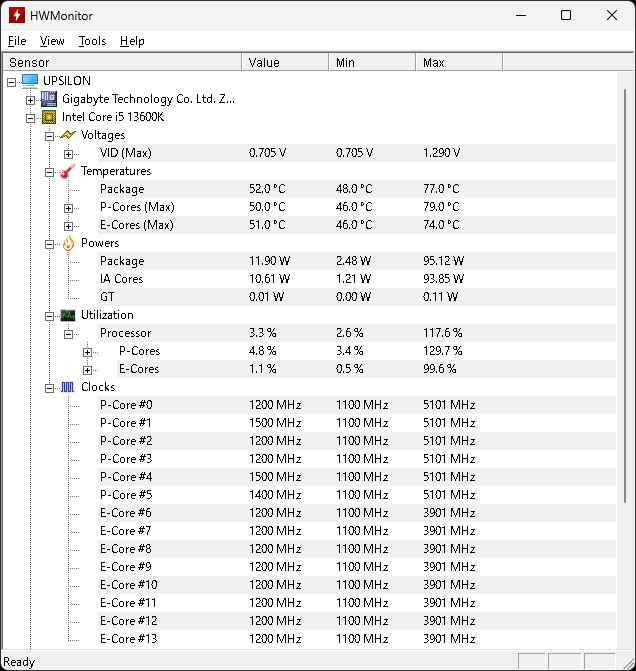Select the IA Cores power row
This screenshot has width=636, height=671.
tap(357, 279)
